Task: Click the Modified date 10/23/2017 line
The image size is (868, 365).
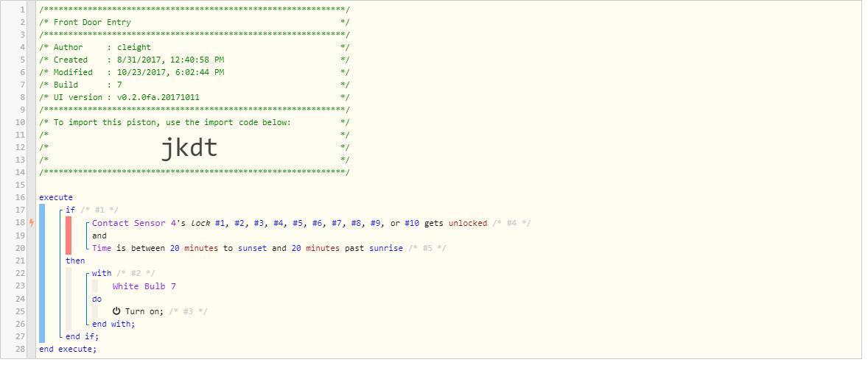Action: pos(194,72)
